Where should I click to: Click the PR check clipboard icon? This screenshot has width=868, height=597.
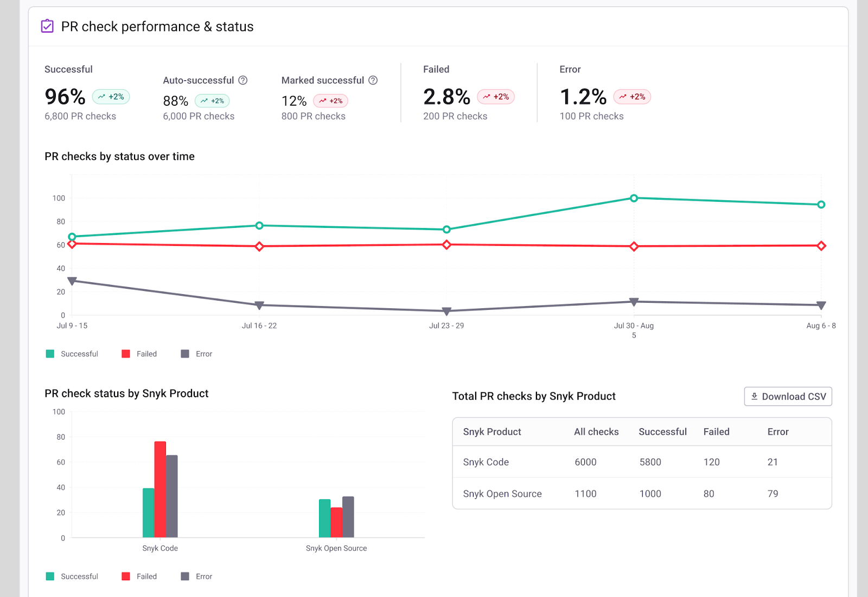[47, 26]
